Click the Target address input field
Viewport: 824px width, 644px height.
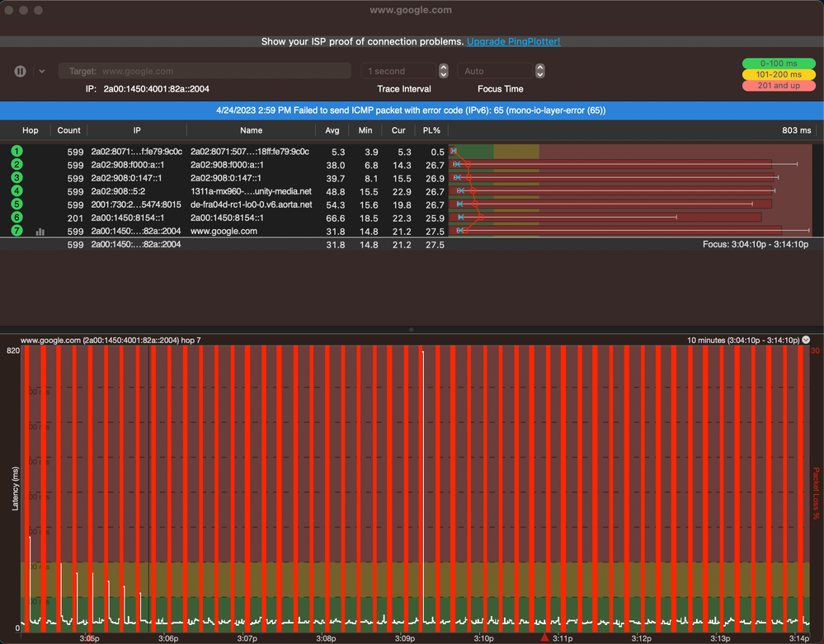[x=206, y=72]
